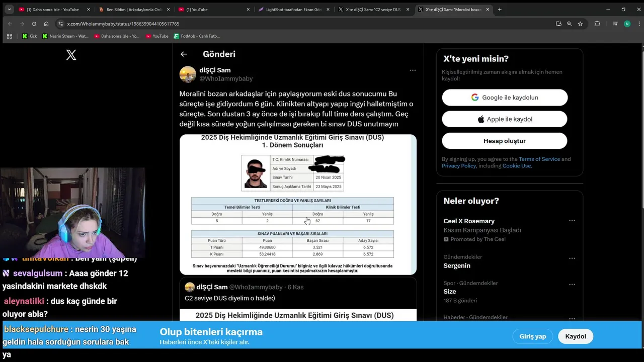
Task: Open more options for Ceel X Rosemary trend
Action: tap(572, 221)
